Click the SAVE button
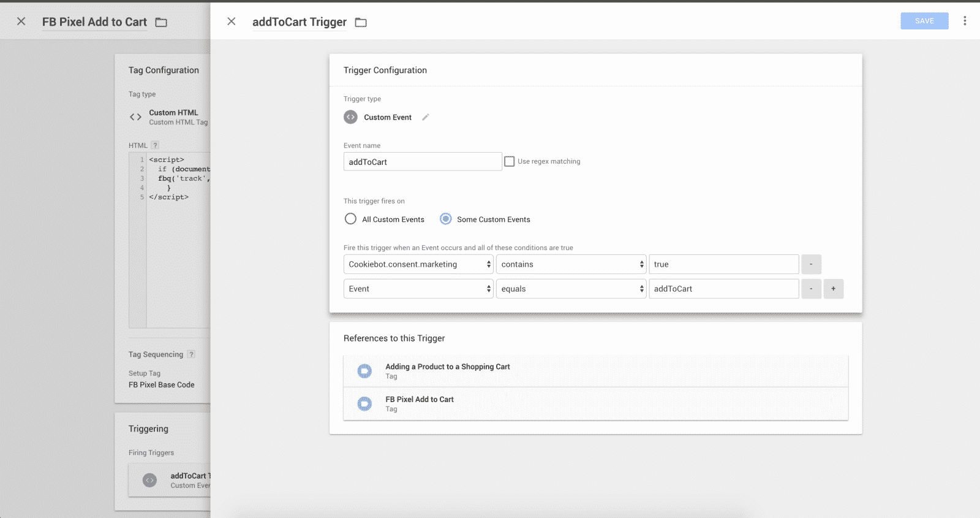Viewport: 980px width, 518px height. (x=924, y=21)
